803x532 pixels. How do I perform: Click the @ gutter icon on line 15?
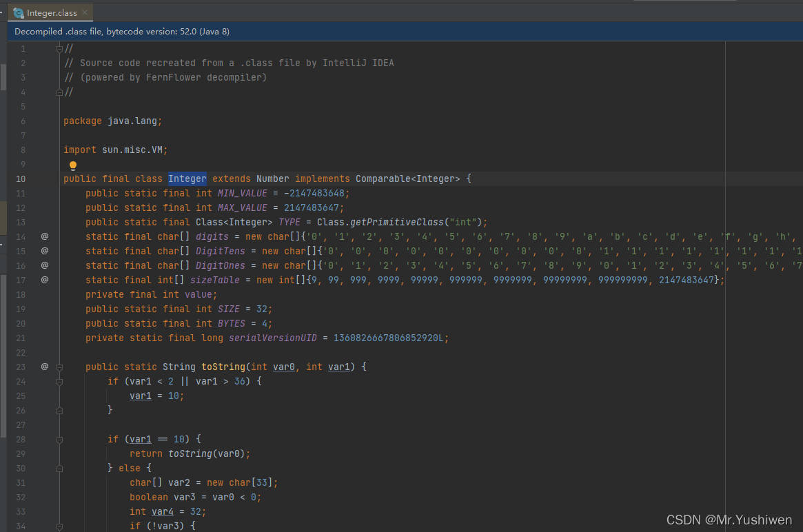45,251
